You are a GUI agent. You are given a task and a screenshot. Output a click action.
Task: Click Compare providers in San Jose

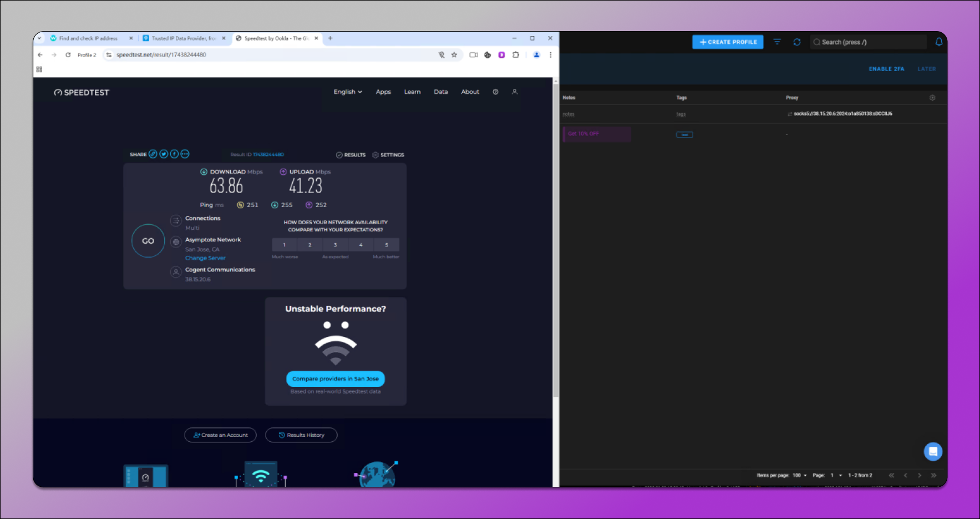[x=336, y=379]
